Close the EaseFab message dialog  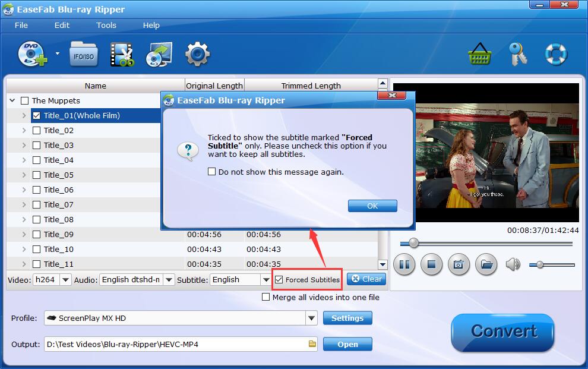[x=392, y=95]
